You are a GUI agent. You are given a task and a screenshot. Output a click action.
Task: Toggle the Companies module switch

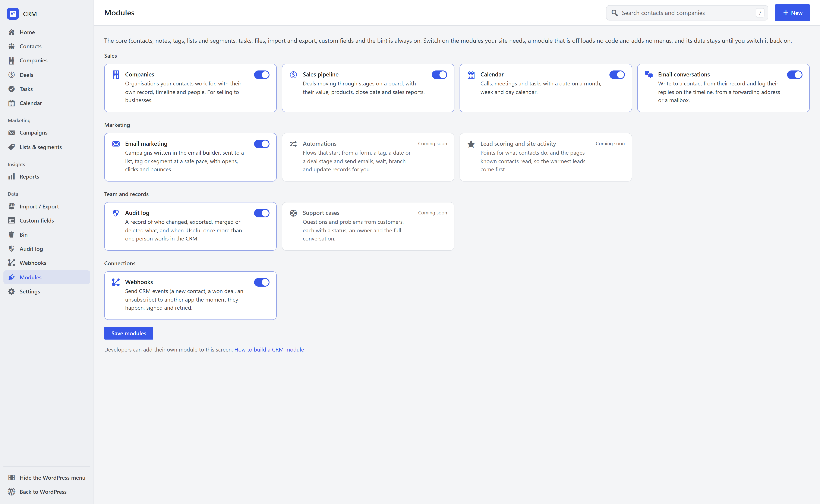(262, 75)
